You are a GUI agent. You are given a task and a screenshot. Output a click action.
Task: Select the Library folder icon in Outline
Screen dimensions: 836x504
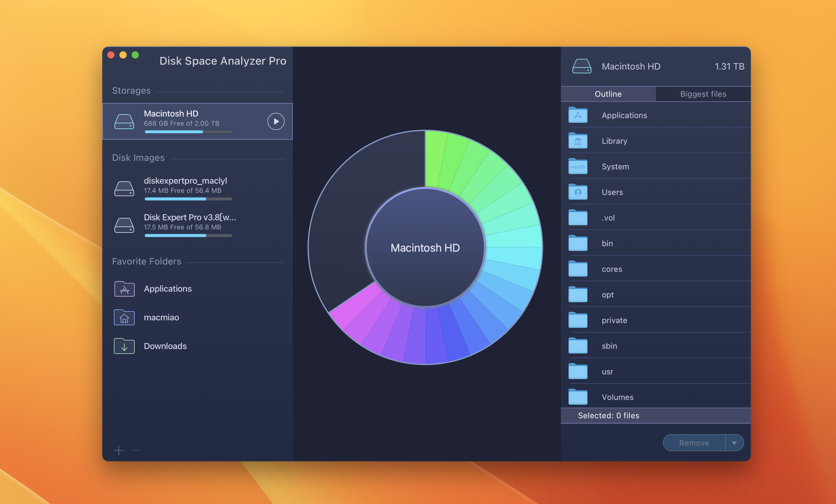coord(578,141)
